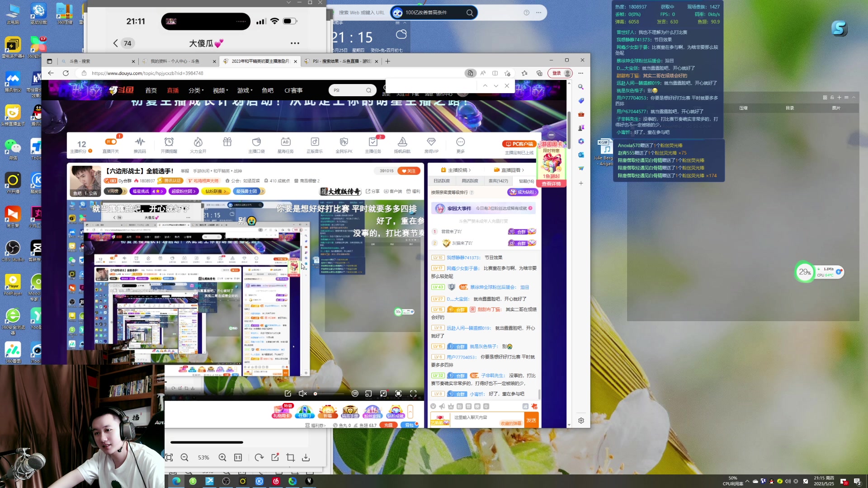The height and width of the screenshot is (488, 868).
Task: Open the 分类 dropdown in Douyu navigation
Action: pos(196,90)
